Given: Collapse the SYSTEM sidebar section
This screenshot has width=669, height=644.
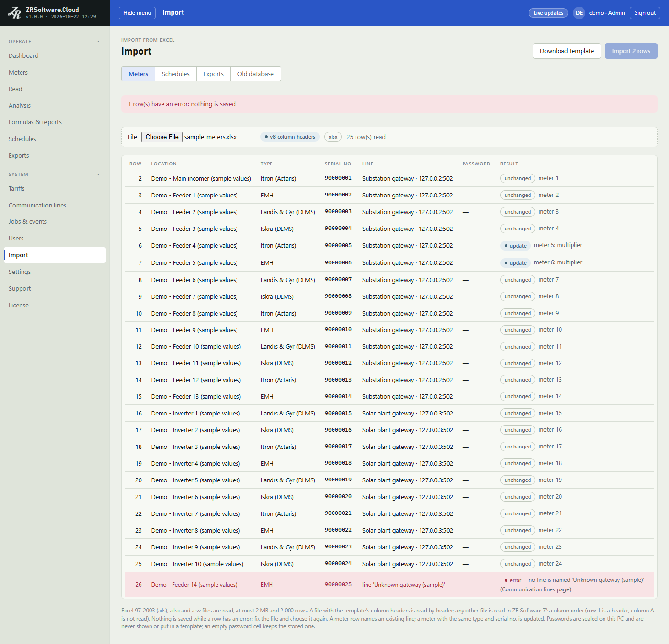Looking at the screenshot, I should (98, 174).
